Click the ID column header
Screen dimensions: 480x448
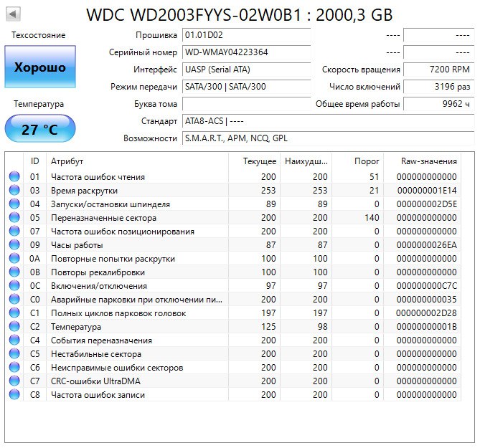35,161
